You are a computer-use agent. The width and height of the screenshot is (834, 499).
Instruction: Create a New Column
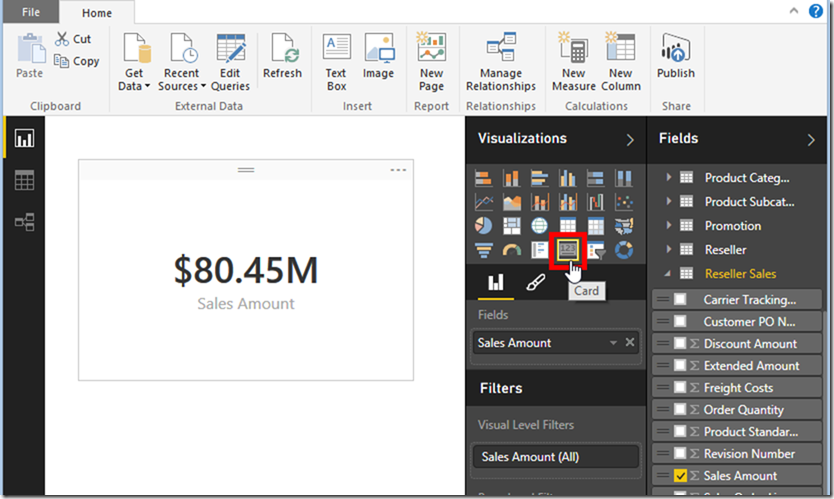[621, 62]
